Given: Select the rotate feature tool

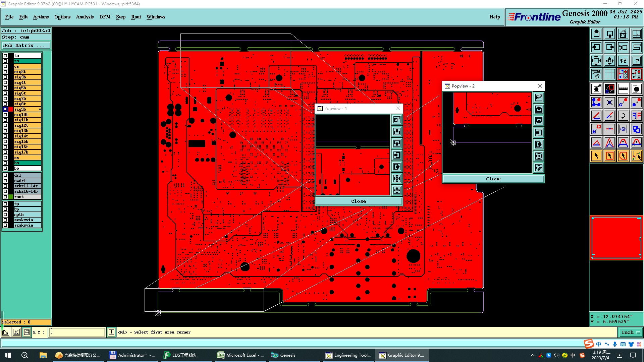Looking at the screenshot, I should 623,116.
